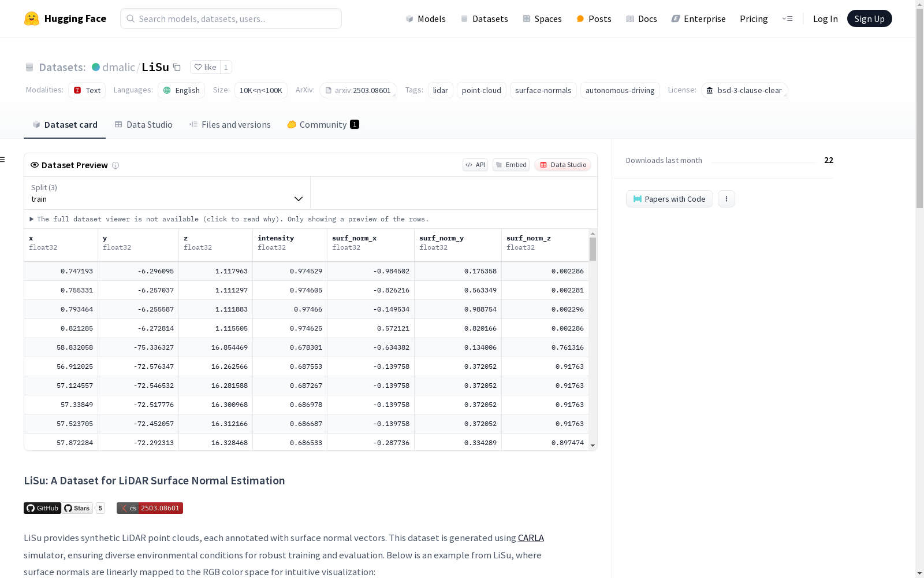The height and width of the screenshot is (578, 924).
Task: Click the LiSu dataset name link
Action: [155, 67]
